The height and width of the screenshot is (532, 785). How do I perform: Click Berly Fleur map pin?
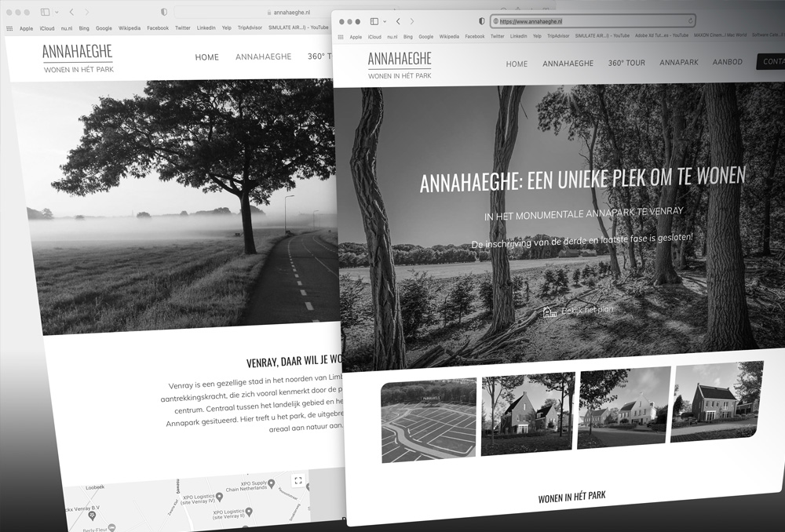111,527
